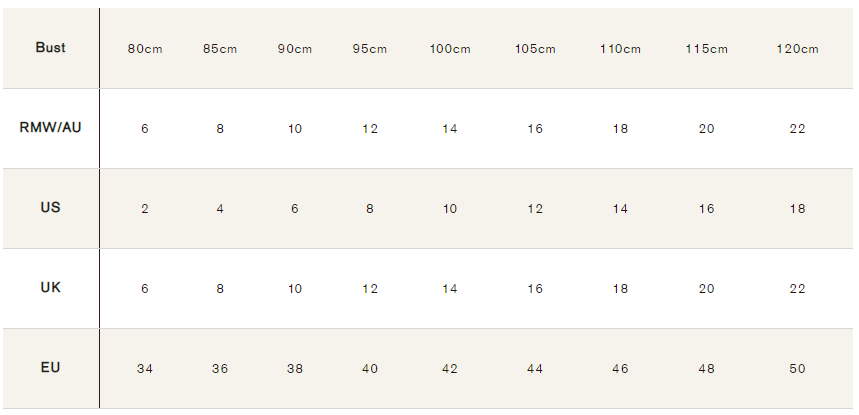Click the 85cm bust column heading
The height and width of the screenshot is (415, 859).
tap(220, 49)
